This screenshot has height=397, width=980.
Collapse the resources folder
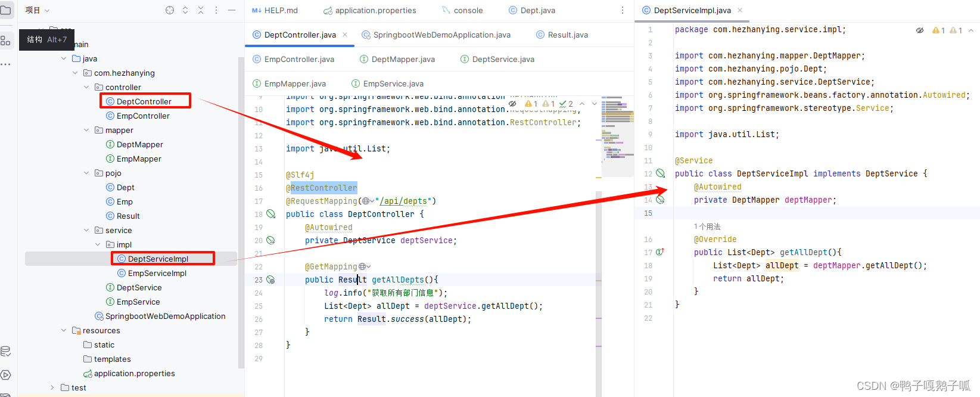(x=64, y=330)
